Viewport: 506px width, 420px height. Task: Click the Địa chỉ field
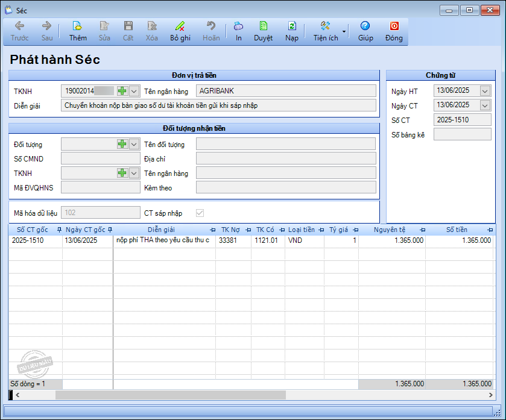[x=286, y=158]
